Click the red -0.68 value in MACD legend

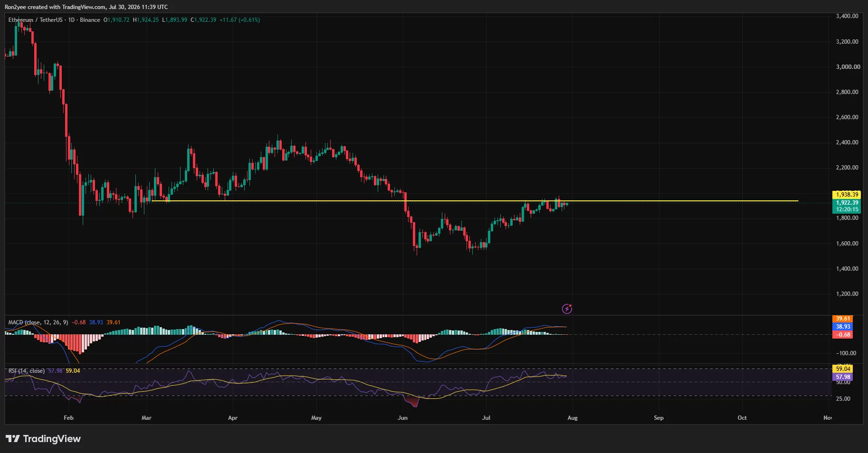79,322
